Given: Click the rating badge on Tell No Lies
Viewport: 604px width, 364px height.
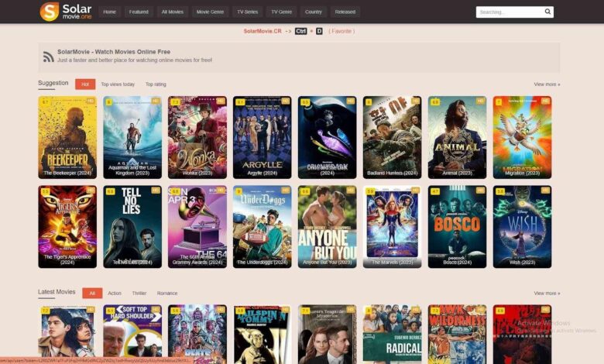Looking at the screenshot, I should [111, 191].
